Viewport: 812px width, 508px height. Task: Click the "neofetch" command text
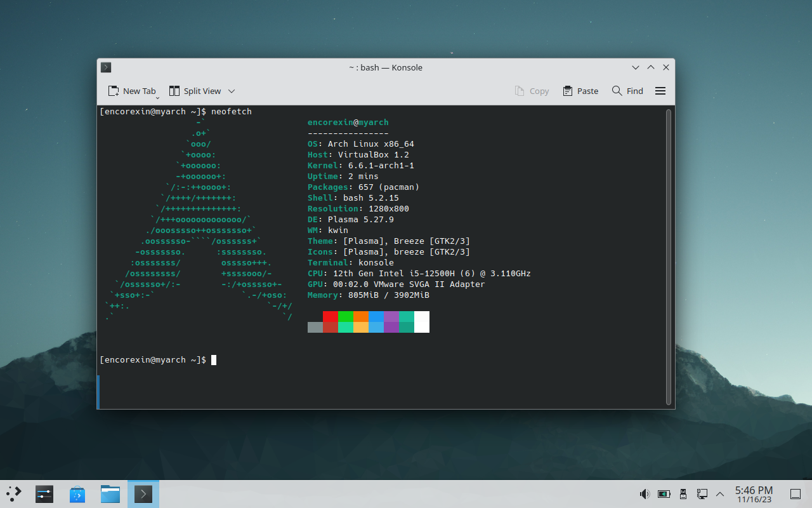click(232, 112)
